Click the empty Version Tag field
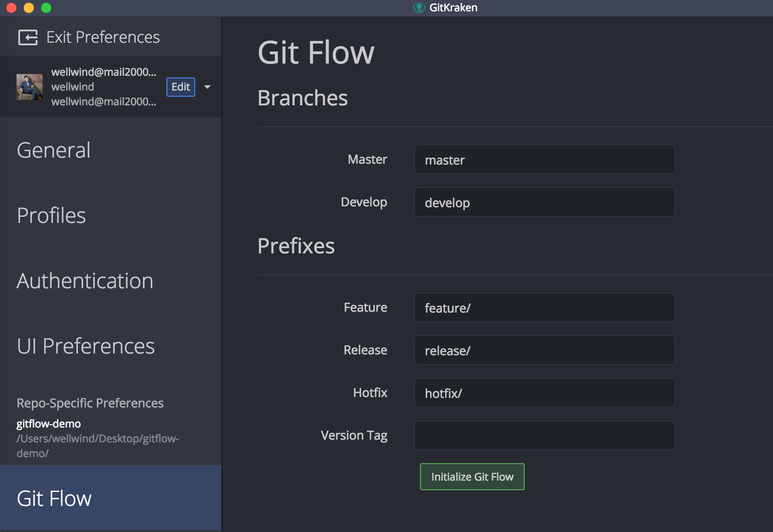773x532 pixels. (544, 435)
